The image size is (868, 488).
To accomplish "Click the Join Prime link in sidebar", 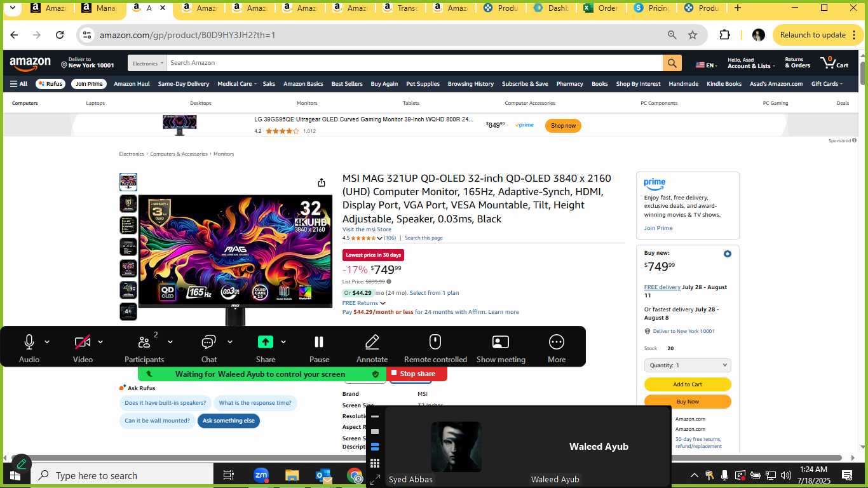I will point(658,228).
